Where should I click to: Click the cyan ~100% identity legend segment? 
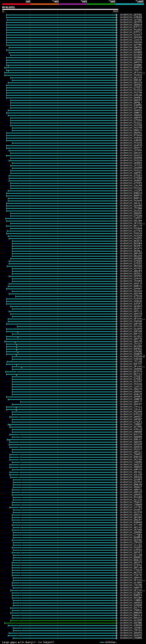130,4
